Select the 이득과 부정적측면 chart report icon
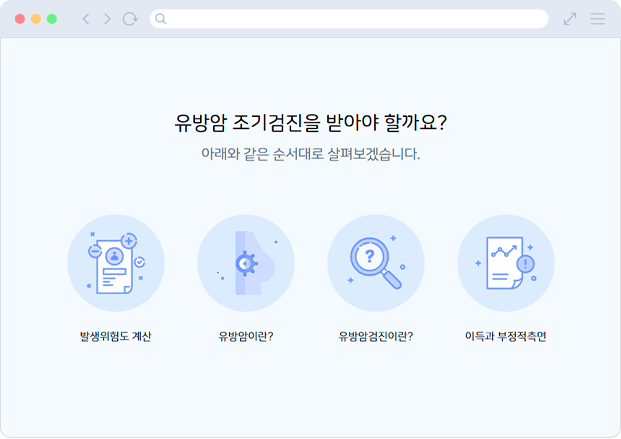This screenshot has height=439, width=621. pos(506,263)
